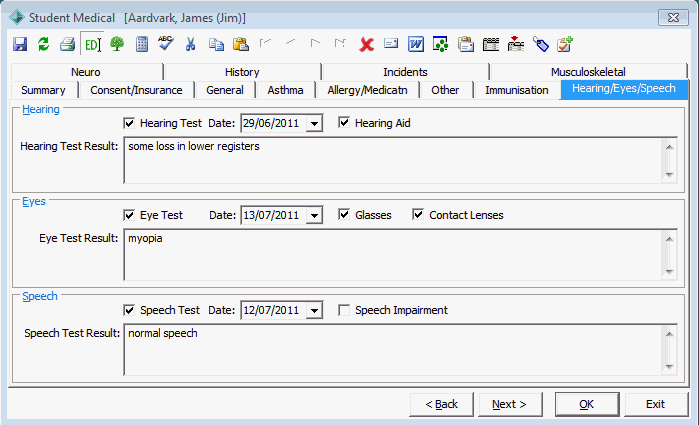Uncheck the Speech Test checkbox
The height and width of the screenshot is (425, 699).
(x=129, y=310)
